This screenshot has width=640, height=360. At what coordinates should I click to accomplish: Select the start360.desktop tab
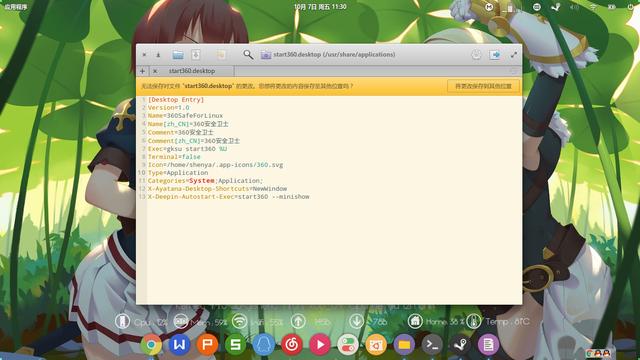coord(192,71)
